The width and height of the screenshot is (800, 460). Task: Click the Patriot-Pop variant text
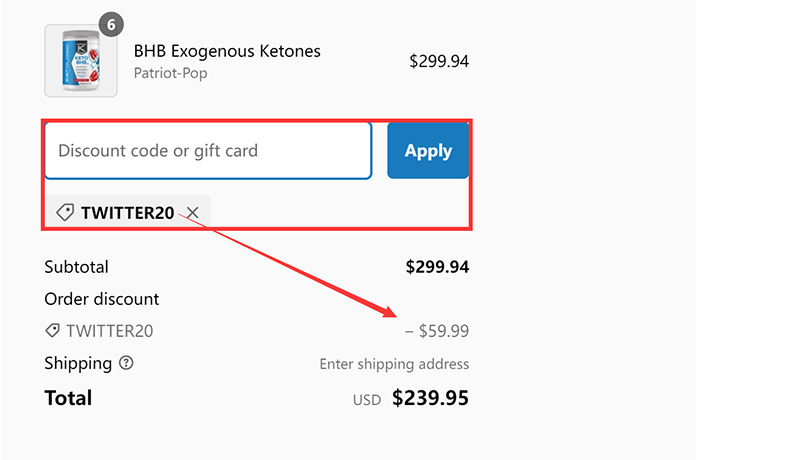(170, 73)
